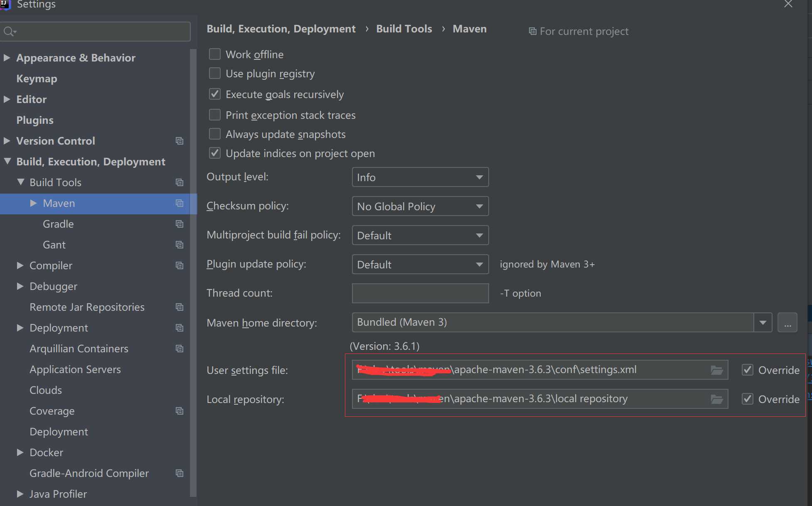Expand Docker node

pos(20,452)
